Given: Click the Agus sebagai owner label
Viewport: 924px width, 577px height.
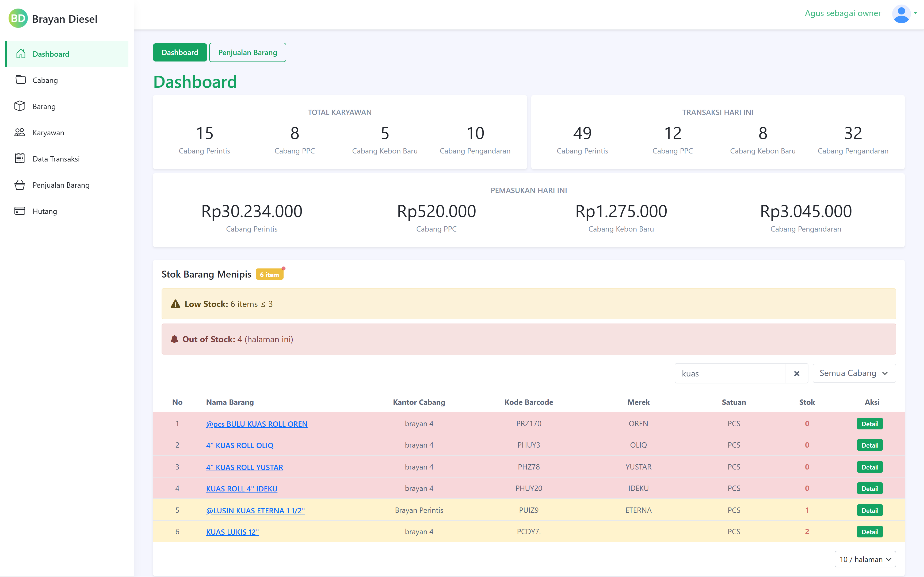Looking at the screenshot, I should pyautogui.click(x=843, y=13).
